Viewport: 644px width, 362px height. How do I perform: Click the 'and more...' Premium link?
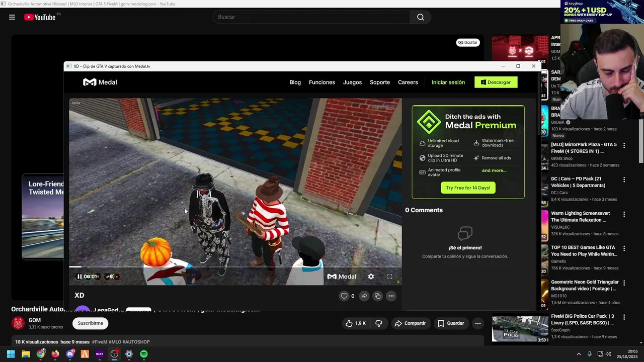494,170
